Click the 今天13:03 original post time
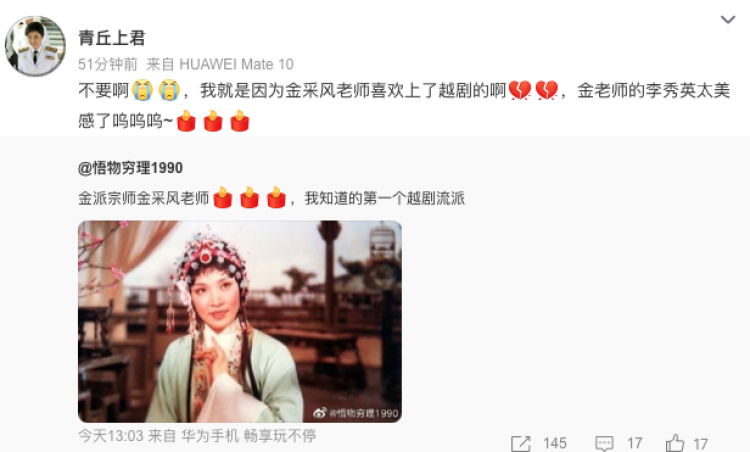750x452 pixels. click(111, 436)
